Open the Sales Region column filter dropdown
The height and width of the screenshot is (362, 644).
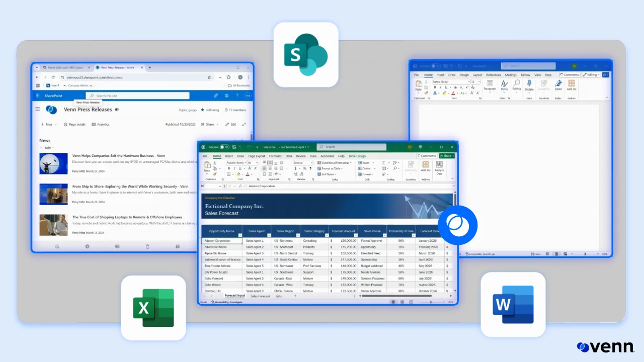point(297,235)
